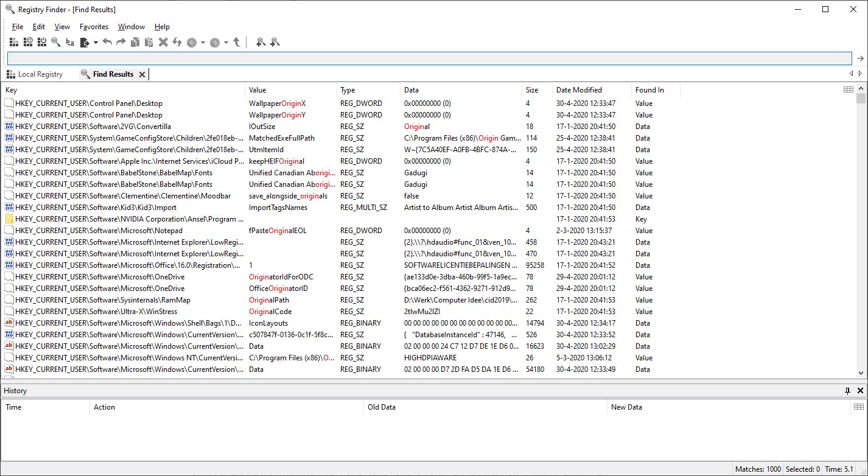Close the Find Results tab

click(x=142, y=74)
